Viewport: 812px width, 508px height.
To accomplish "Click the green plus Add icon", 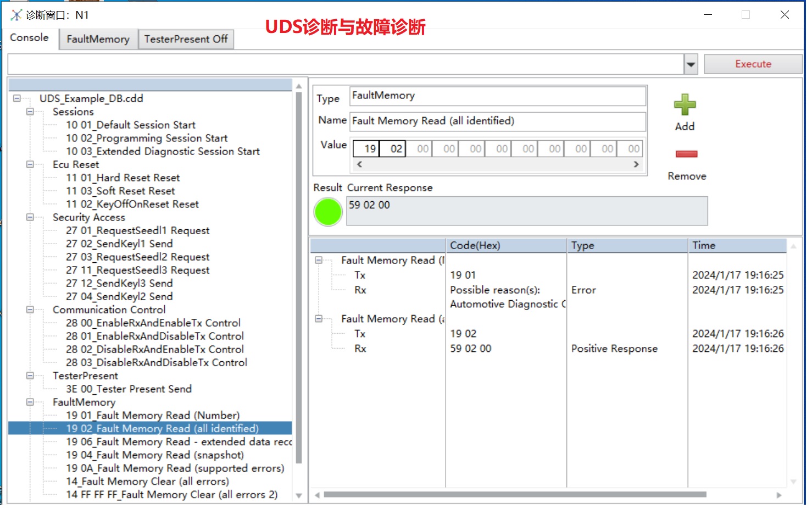I will click(x=685, y=104).
